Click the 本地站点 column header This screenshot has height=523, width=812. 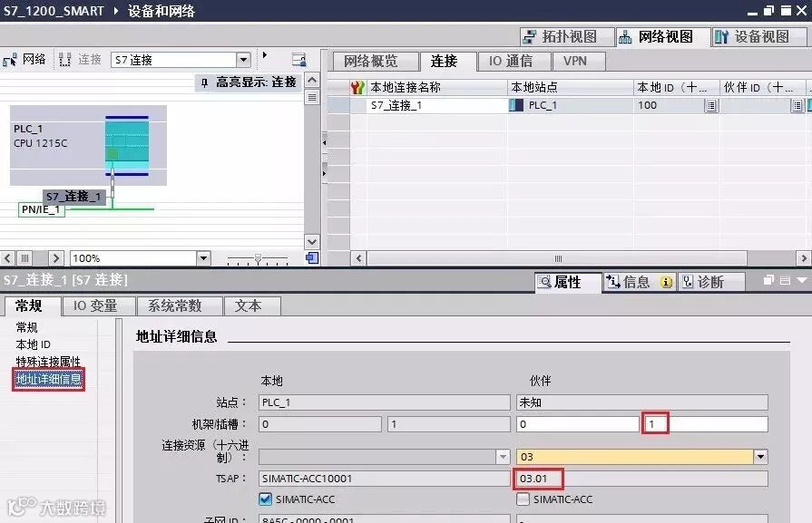click(570, 87)
